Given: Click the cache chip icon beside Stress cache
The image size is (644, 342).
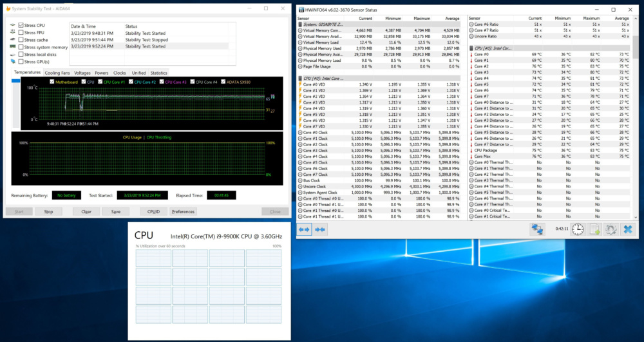Looking at the screenshot, I should (x=13, y=40).
